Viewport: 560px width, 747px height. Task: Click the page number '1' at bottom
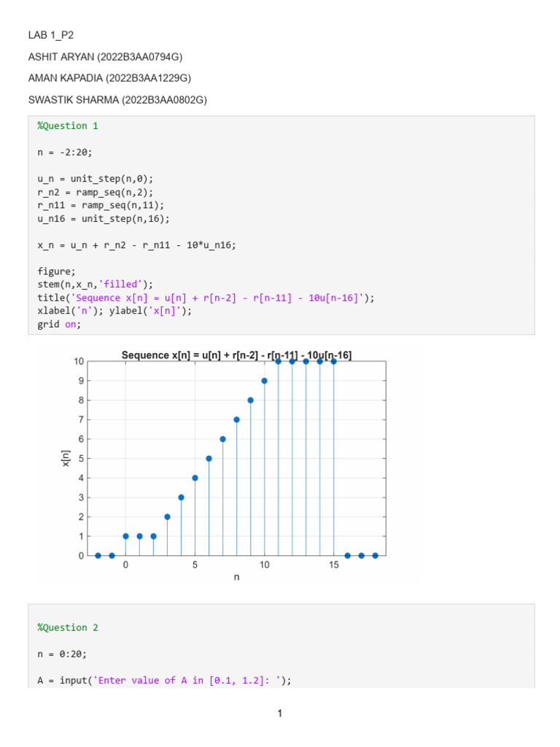280,713
